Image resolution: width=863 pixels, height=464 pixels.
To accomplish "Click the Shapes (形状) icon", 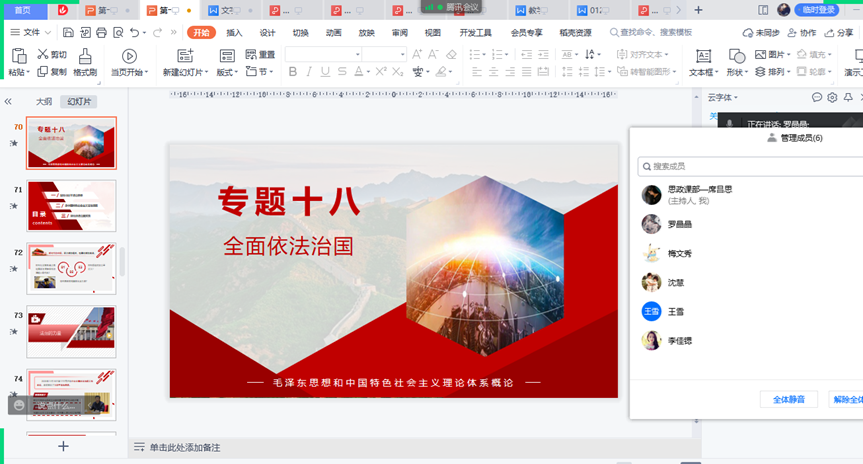I will coord(735,56).
